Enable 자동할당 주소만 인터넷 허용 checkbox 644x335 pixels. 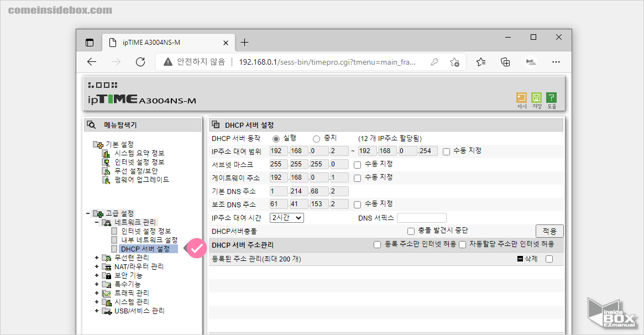tap(463, 245)
